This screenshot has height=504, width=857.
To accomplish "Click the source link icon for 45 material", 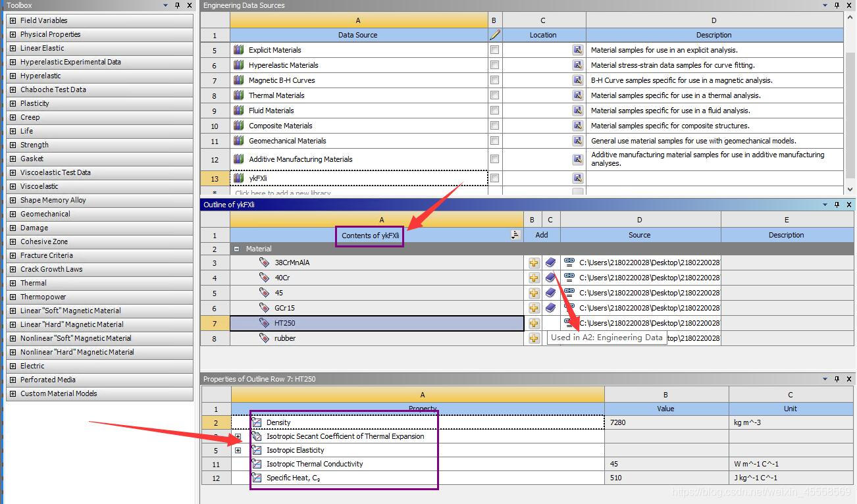I will pyautogui.click(x=569, y=292).
